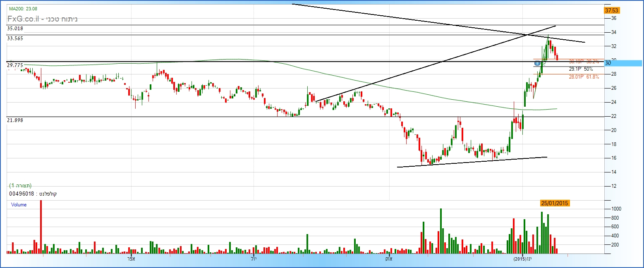Click the 36 tick on price axis

pos(614,18)
